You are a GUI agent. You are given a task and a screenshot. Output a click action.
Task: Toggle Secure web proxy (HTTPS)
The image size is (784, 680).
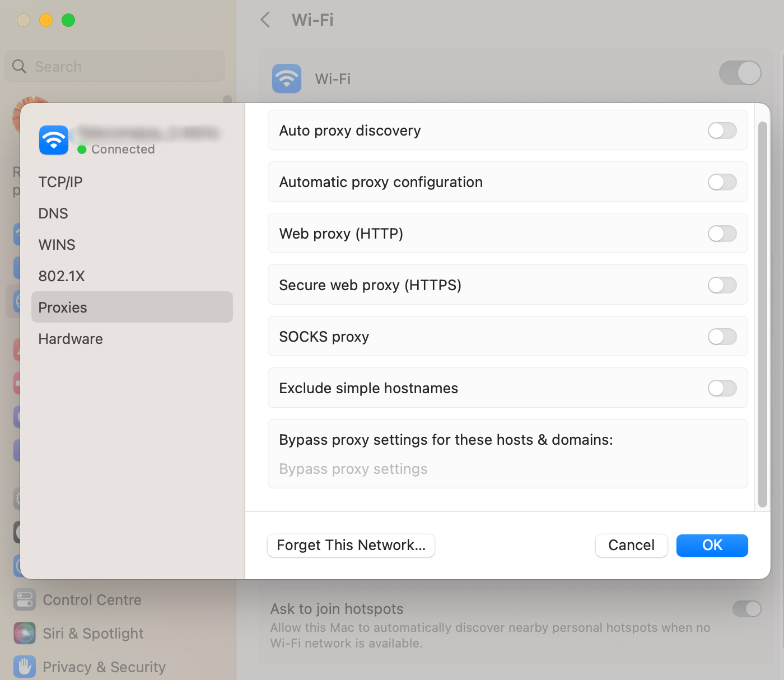pyautogui.click(x=722, y=285)
